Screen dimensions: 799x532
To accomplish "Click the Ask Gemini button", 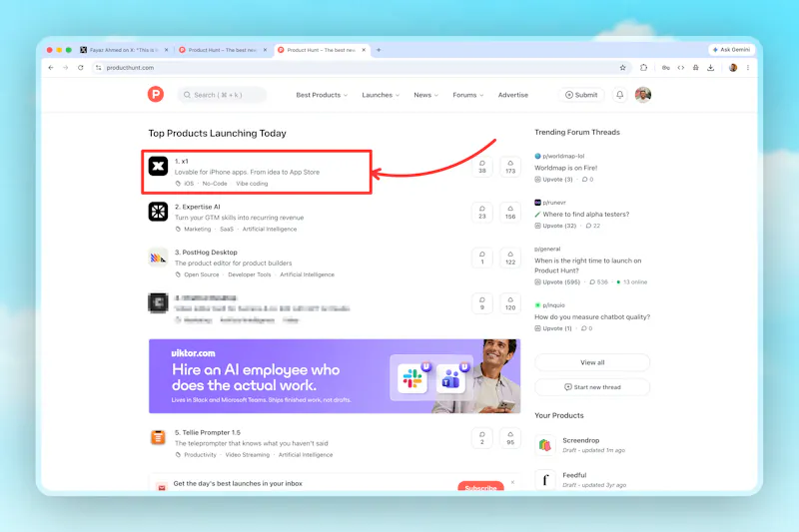I will pos(731,49).
